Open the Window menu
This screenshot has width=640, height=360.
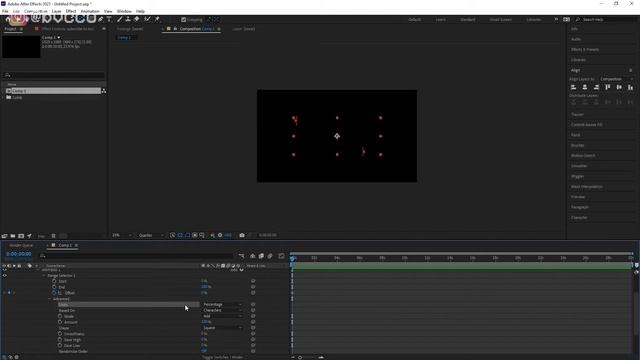(124, 11)
